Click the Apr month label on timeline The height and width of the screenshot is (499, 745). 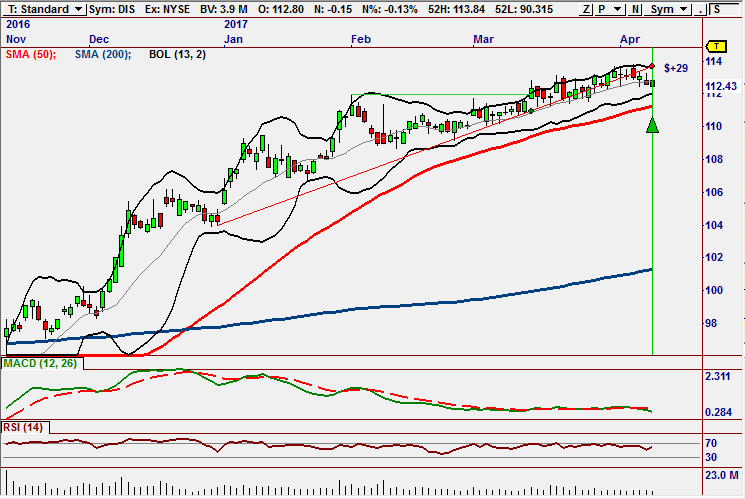click(630, 39)
